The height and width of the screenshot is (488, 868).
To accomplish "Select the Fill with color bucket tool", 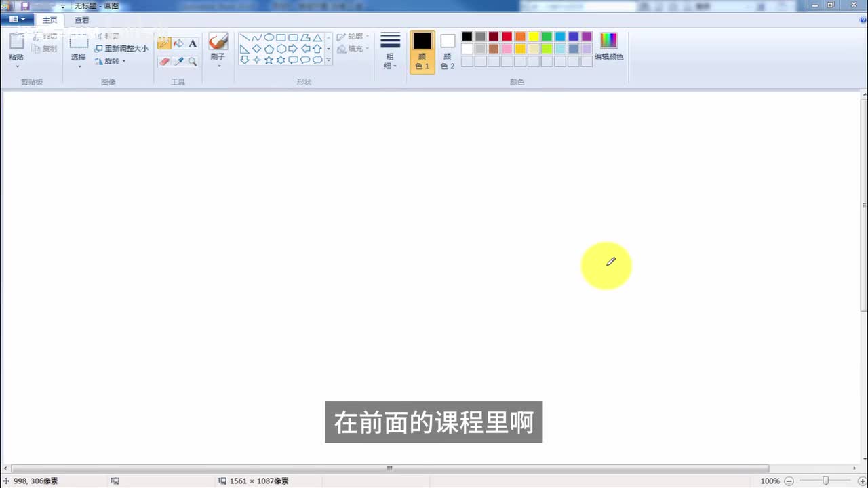I will (x=178, y=43).
